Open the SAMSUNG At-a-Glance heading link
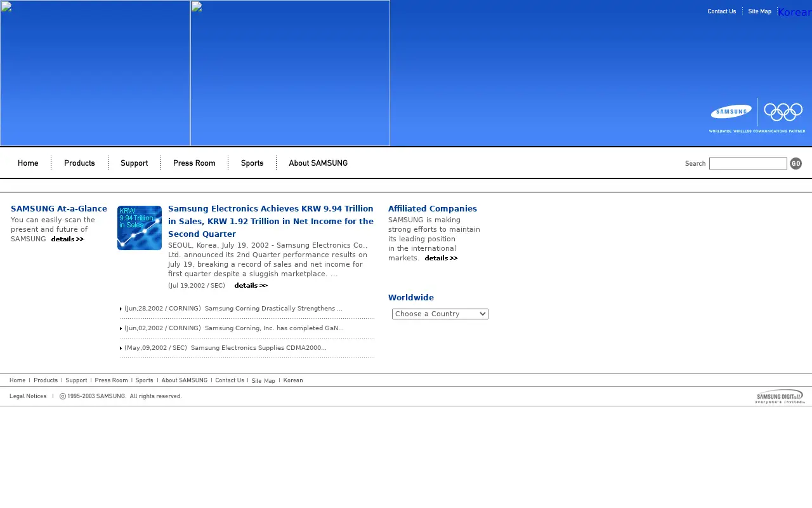This screenshot has height=508, width=812. [x=59, y=209]
